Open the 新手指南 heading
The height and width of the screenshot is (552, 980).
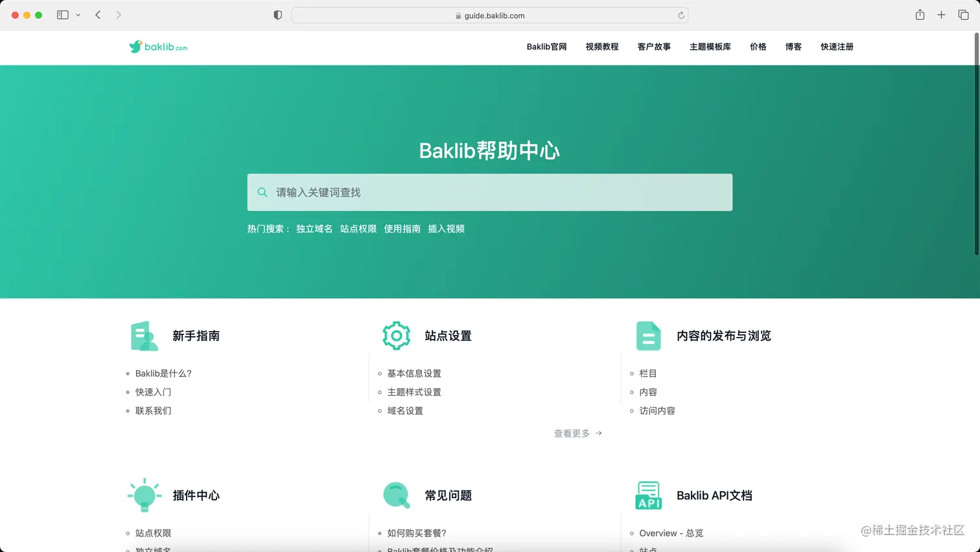pos(196,336)
